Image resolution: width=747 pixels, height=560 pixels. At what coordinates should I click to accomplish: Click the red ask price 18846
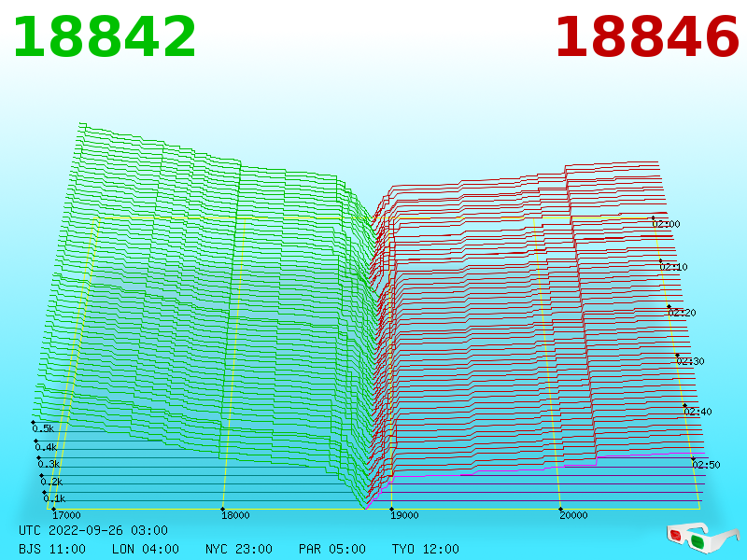[x=647, y=37]
